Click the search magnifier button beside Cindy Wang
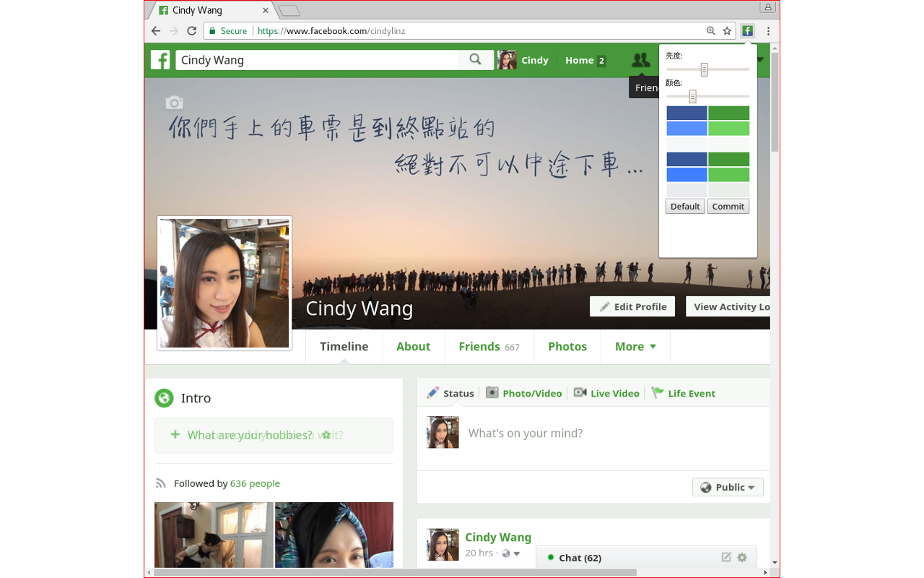This screenshot has height=578, width=924. 475,60
